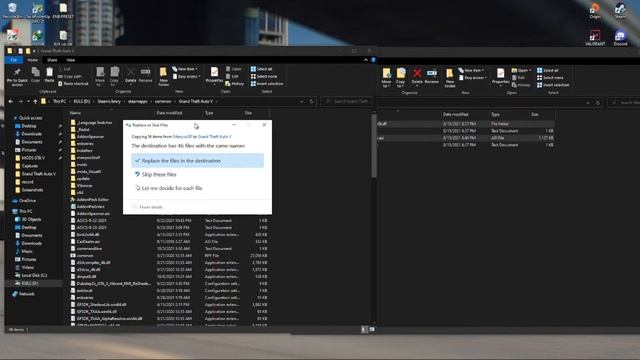Select CarDealer.asi file in list
The image size is (640, 360).
tap(88, 242)
